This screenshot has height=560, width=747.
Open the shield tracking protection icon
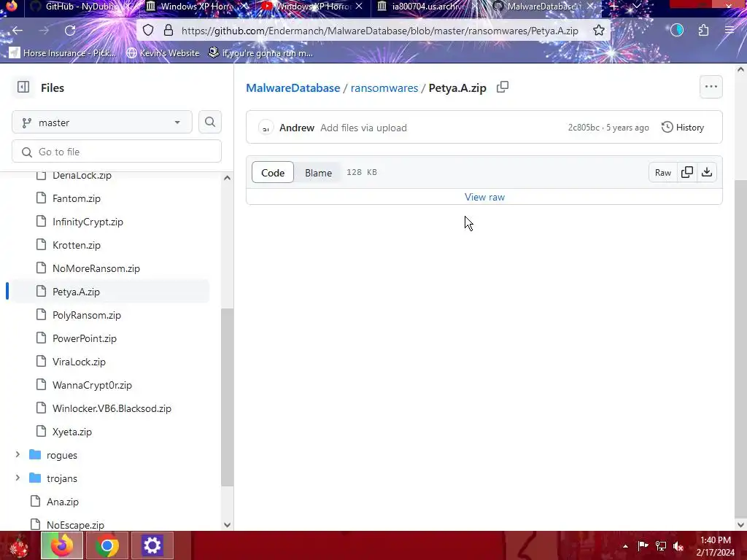(148, 31)
